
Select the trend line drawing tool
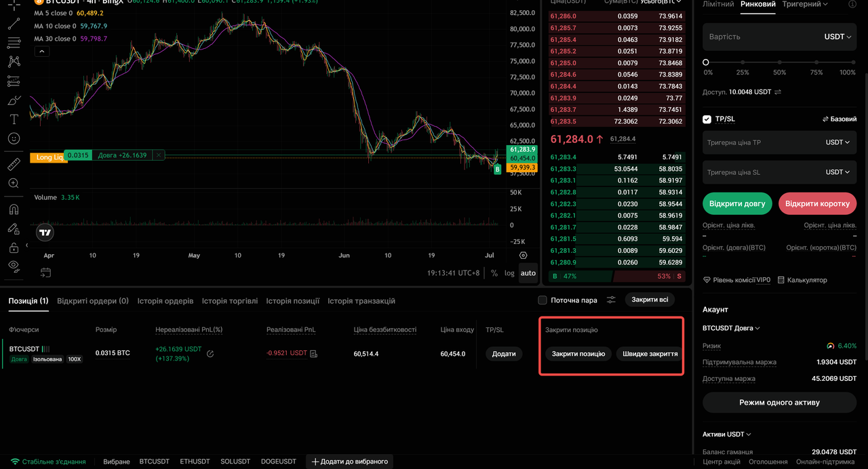[14, 24]
